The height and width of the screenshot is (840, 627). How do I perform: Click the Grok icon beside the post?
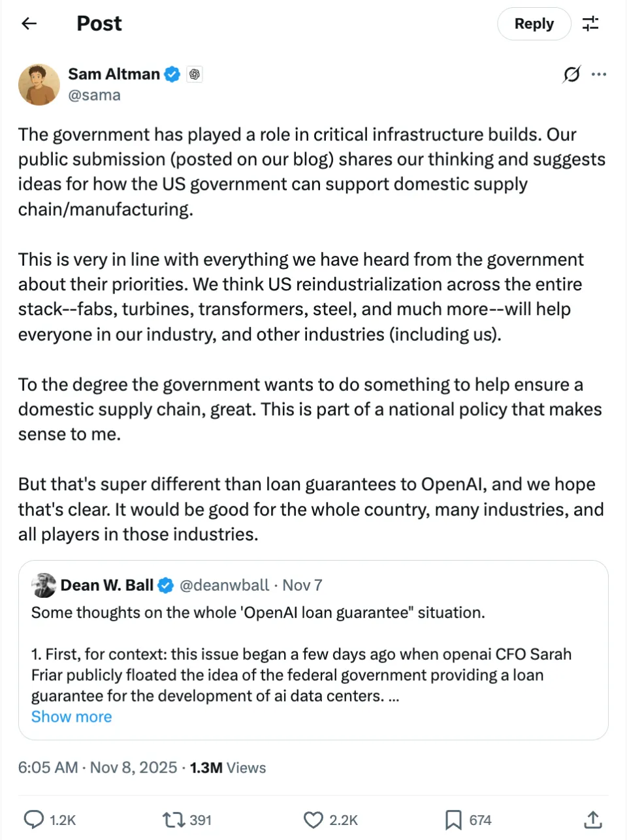coord(571,74)
